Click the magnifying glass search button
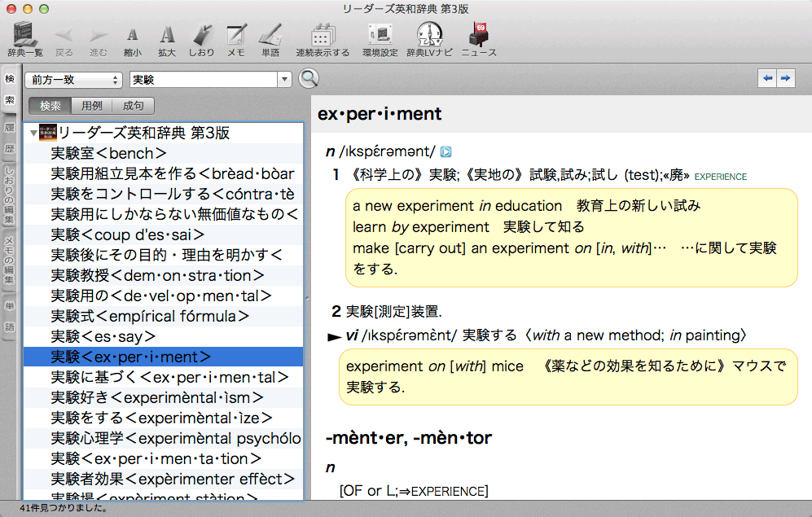The width and height of the screenshot is (812, 517). (x=309, y=79)
